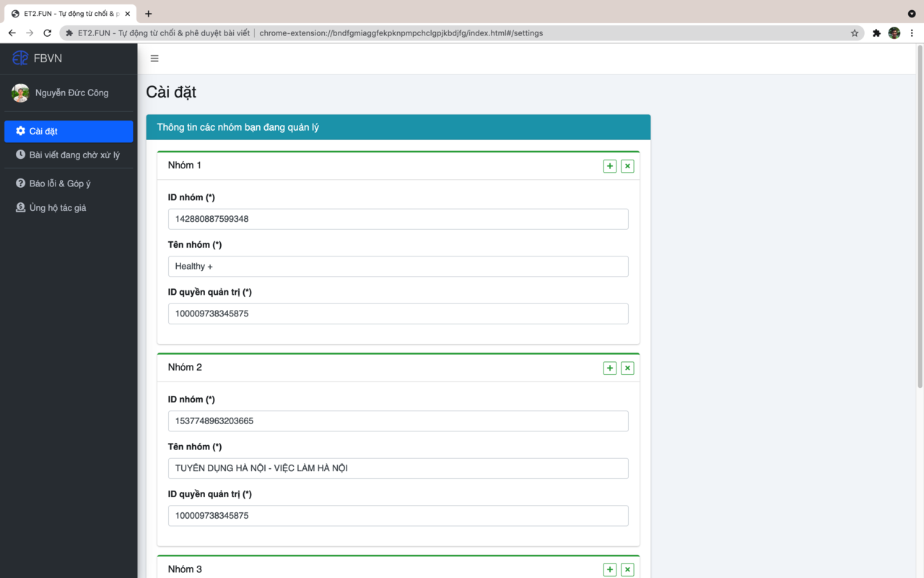This screenshot has height=578, width=924.
Task: Focus Nhóm 2 ID nhóm field
Action: click(x=398, y=421)
